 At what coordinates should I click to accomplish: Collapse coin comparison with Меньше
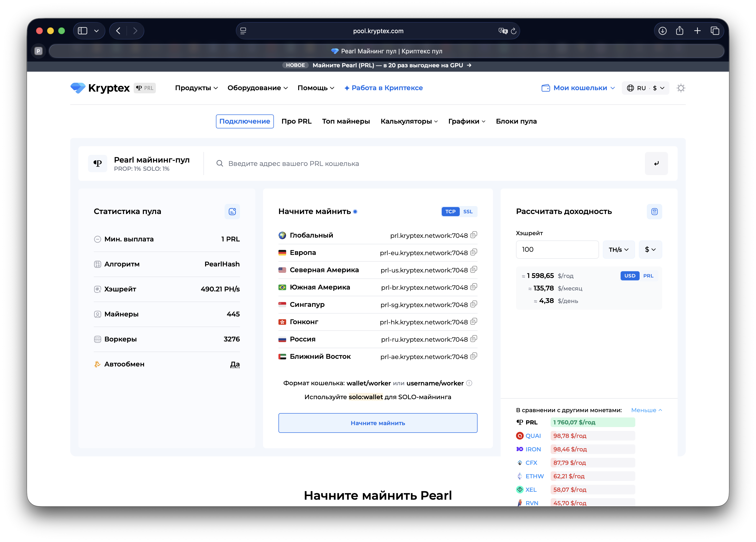pos(646,410)
